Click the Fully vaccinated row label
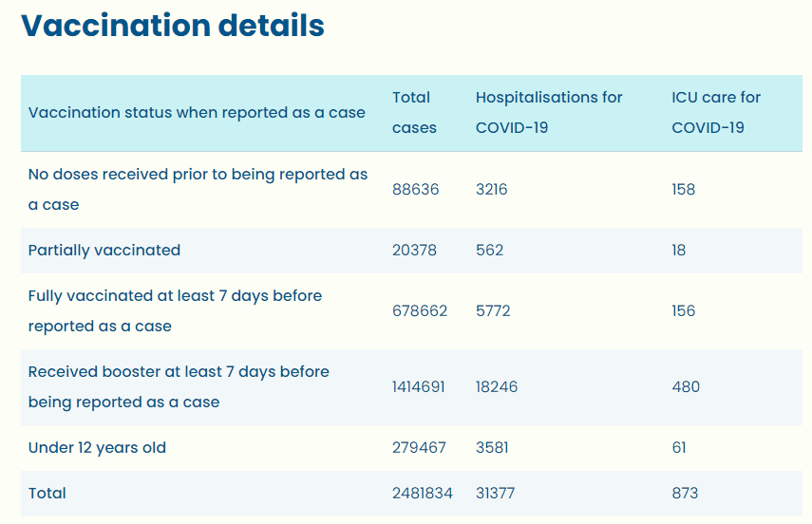The image size is (812, 524). pos(175,310)
